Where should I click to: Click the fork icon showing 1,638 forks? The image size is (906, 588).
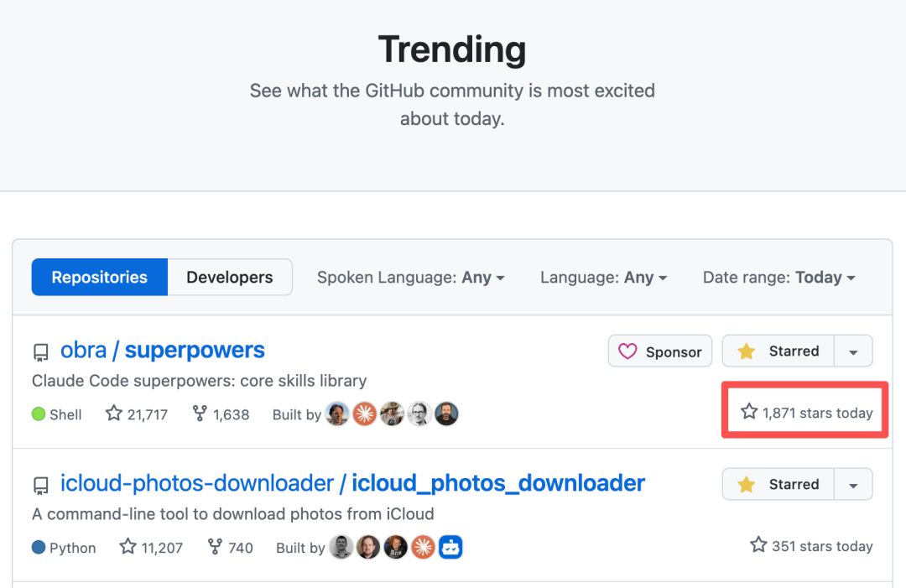click(199, 414)
